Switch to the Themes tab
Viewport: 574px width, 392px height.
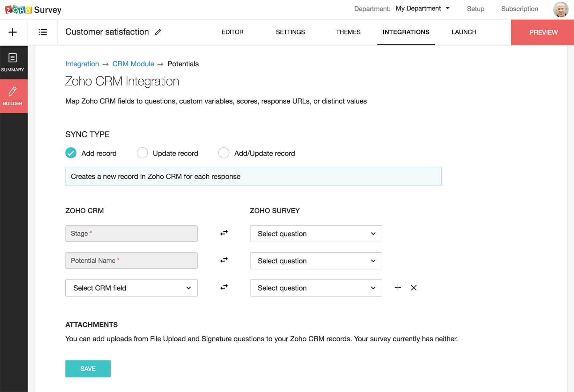(348, 32)
